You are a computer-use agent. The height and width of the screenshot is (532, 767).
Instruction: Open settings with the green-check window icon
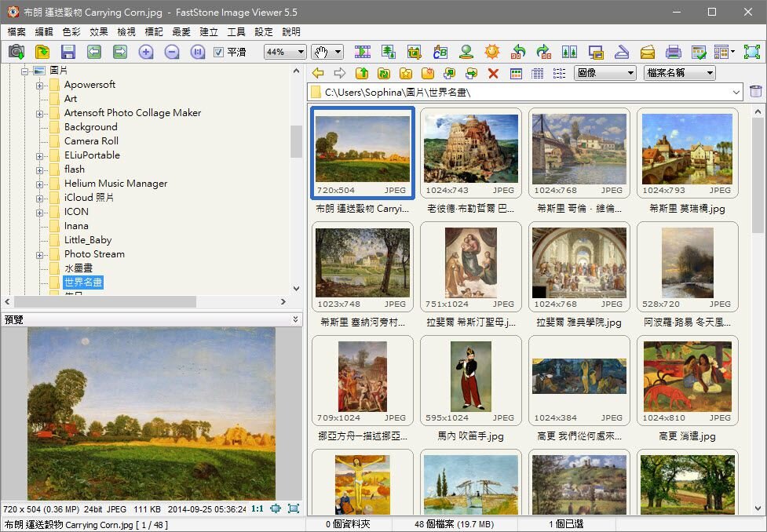coord(699,51)
